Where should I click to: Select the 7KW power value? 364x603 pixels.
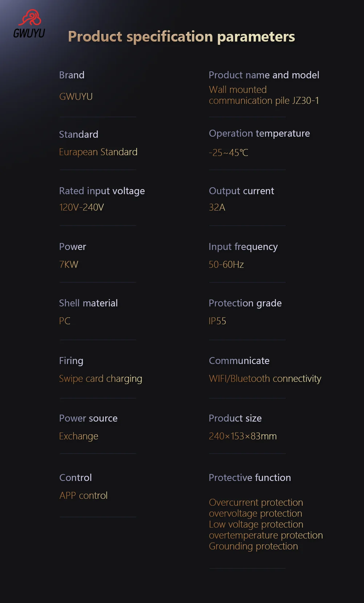pyautogui.click(x=69, y=265)
